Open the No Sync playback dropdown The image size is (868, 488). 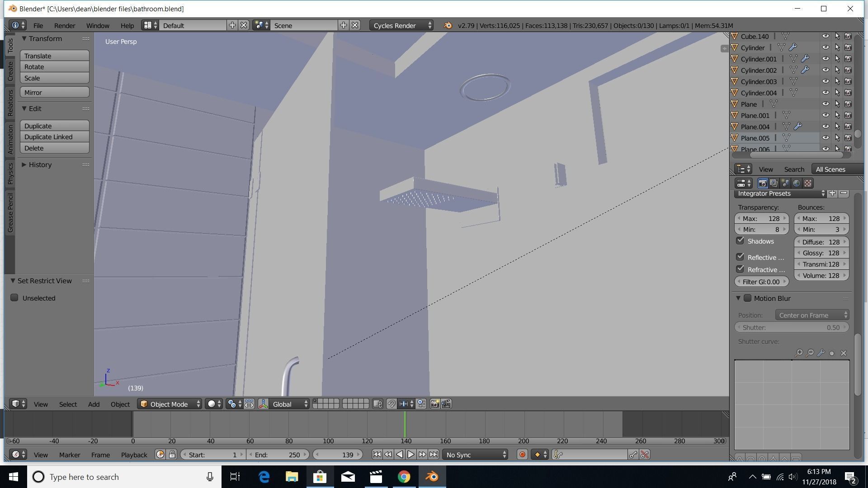pos(476,455)
